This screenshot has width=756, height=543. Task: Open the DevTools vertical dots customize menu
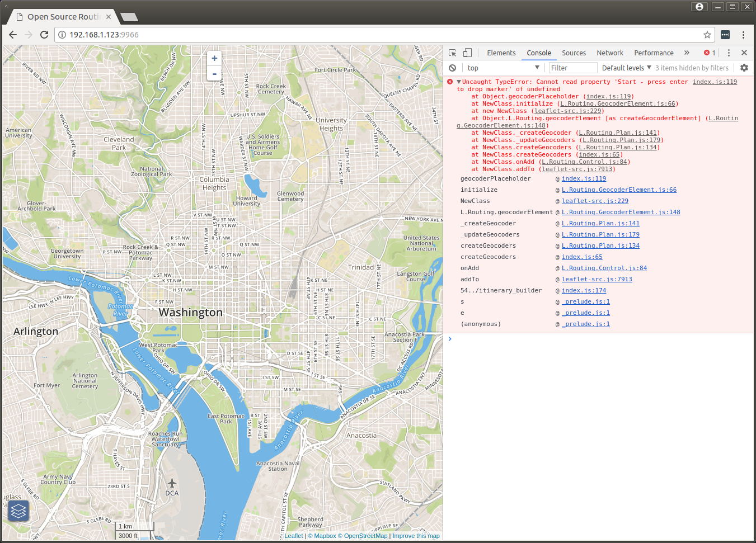click(729, 52)
